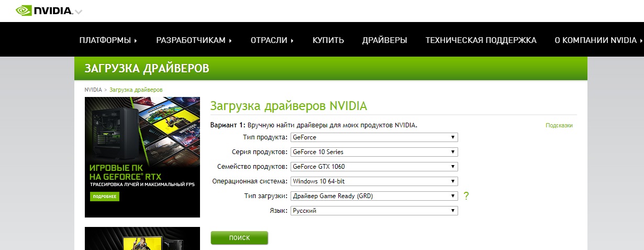Image resolution: width=644 pixels, height=250 pixels.
Task: Open the РАЗРАБОТЧИКАМ menu
Action: (194, 40)
